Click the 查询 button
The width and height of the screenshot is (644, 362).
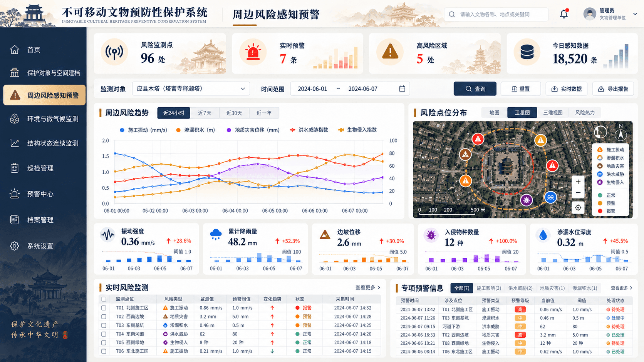(x=475, y=89)
